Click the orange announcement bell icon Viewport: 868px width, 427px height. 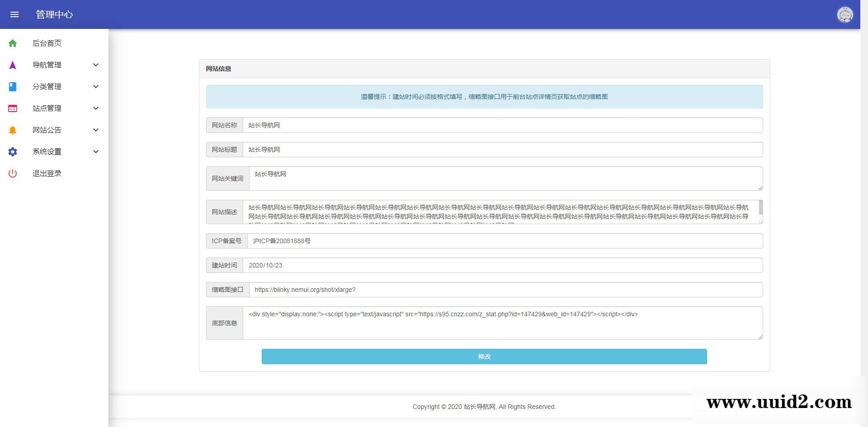[13, 130]
